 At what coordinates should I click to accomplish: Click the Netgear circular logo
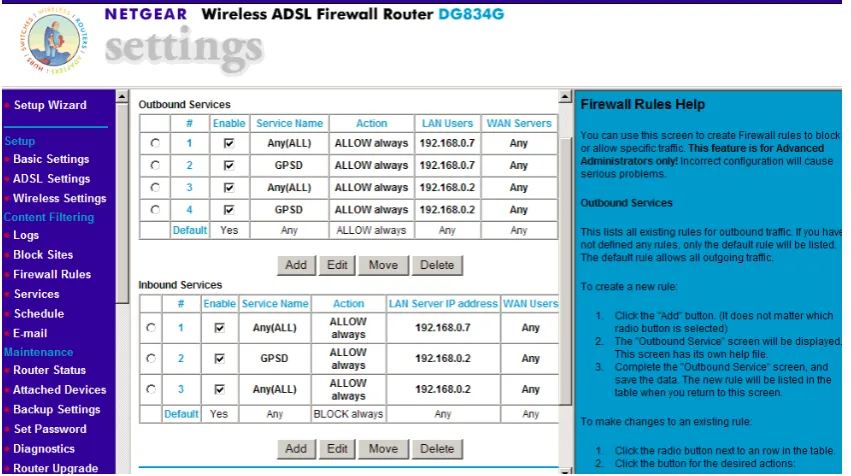(54, 41)
